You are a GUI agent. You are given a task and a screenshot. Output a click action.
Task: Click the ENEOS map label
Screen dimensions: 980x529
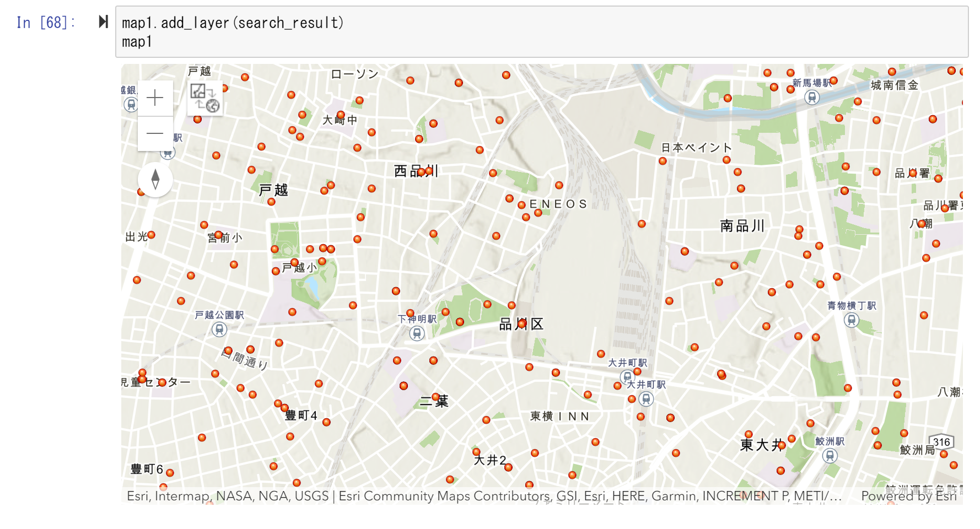(558, 204)
